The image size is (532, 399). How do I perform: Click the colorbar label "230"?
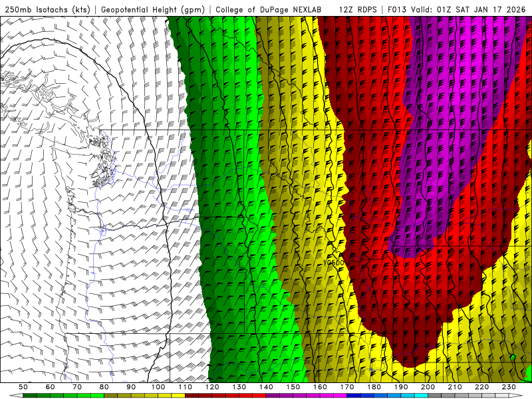point(509,387)
